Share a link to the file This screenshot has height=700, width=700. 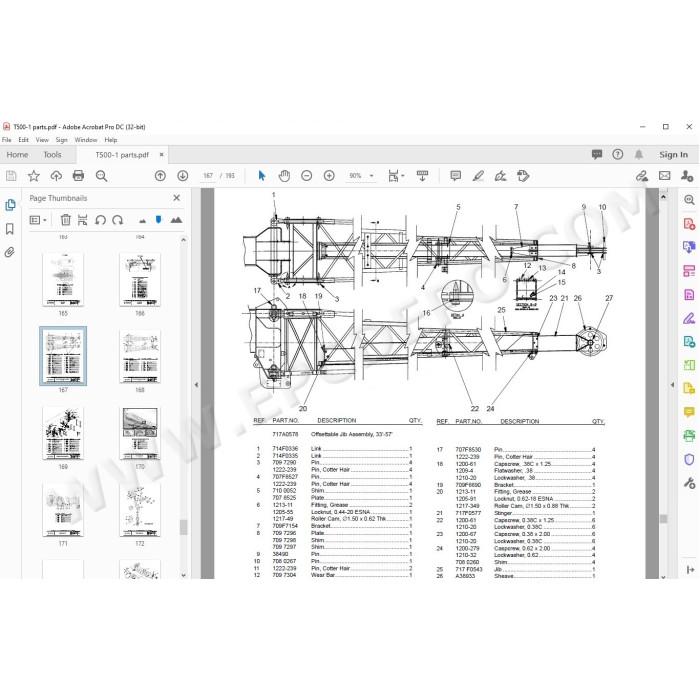point(642,176)
